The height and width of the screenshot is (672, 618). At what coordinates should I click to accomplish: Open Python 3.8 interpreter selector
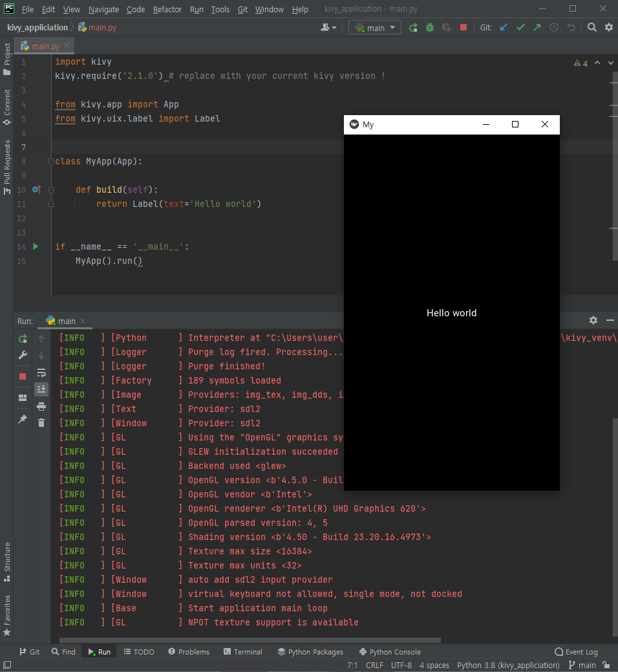[x=508, y=665]
